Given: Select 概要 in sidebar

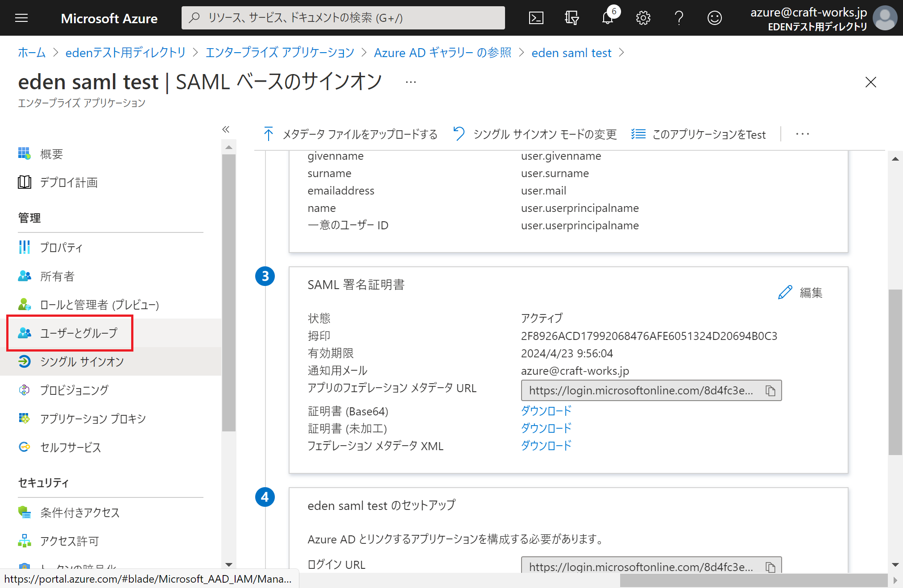Looking at the screenshot, I should (x=111, y=153).
